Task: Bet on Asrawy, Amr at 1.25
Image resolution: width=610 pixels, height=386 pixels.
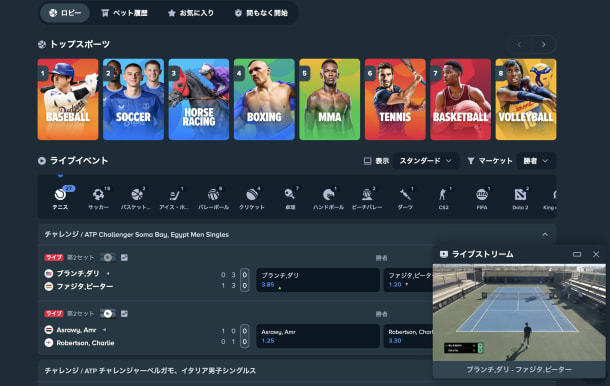Action: tap(318, 336)
